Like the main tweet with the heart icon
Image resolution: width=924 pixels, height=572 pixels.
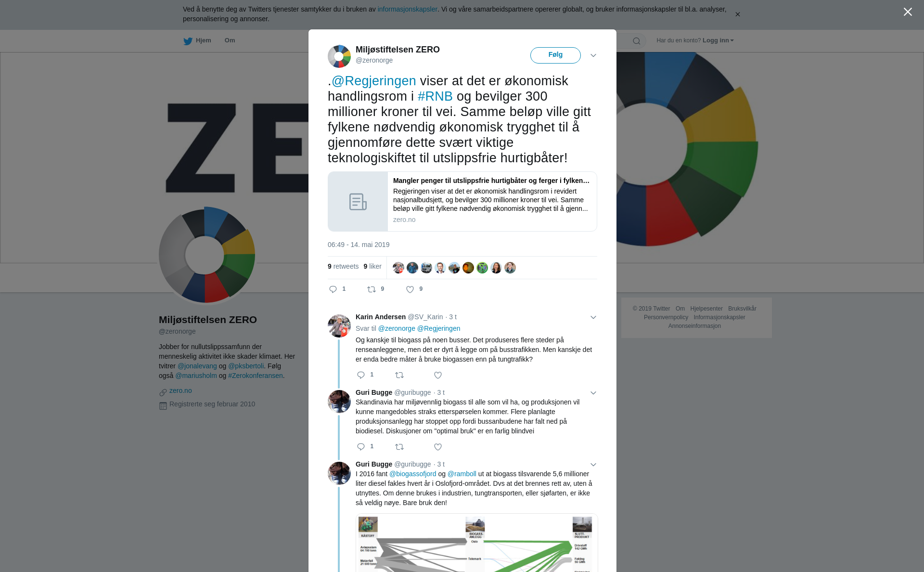(x=410, y=289)
